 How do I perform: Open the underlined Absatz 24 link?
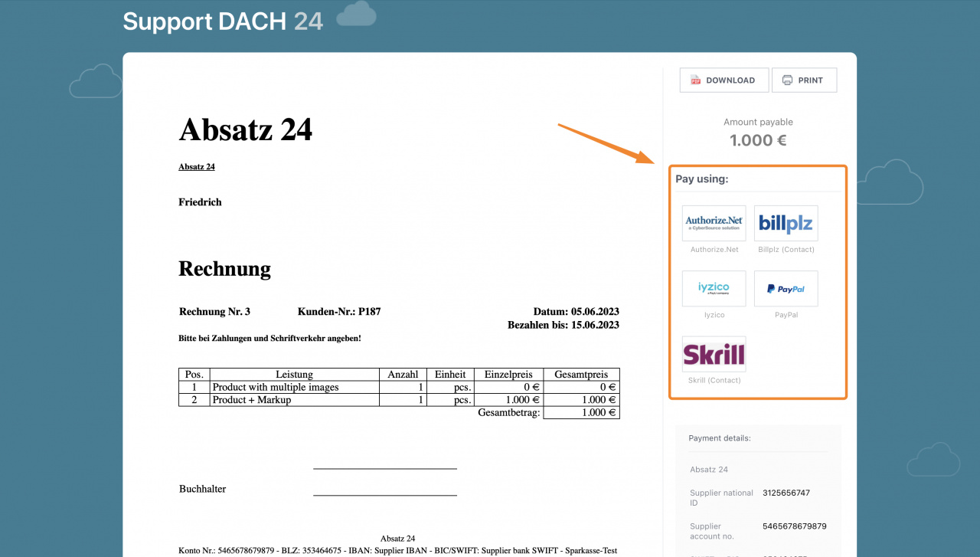(x=197, y=167)
